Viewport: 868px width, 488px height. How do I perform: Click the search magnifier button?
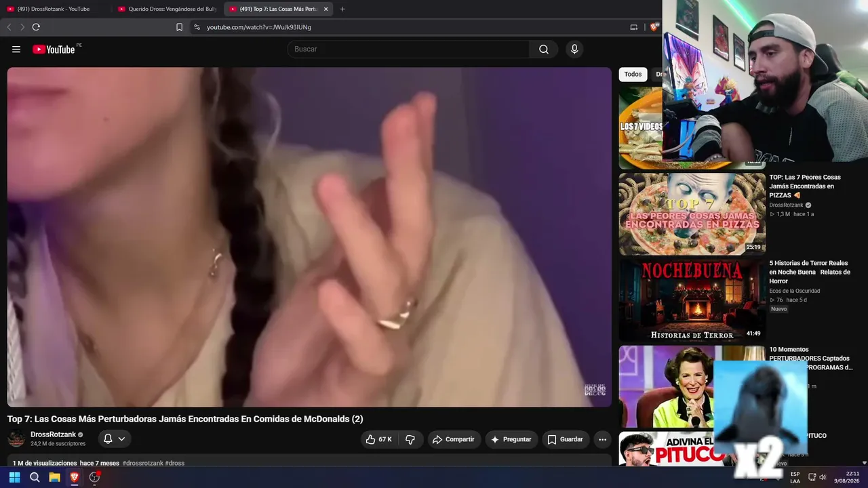544,49
